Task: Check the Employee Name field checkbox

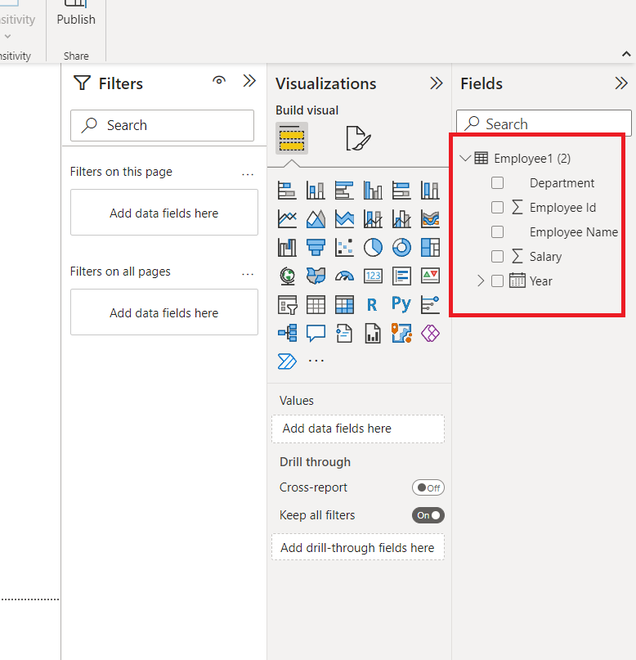Action: pyautogui.click(x=497, y=232)
